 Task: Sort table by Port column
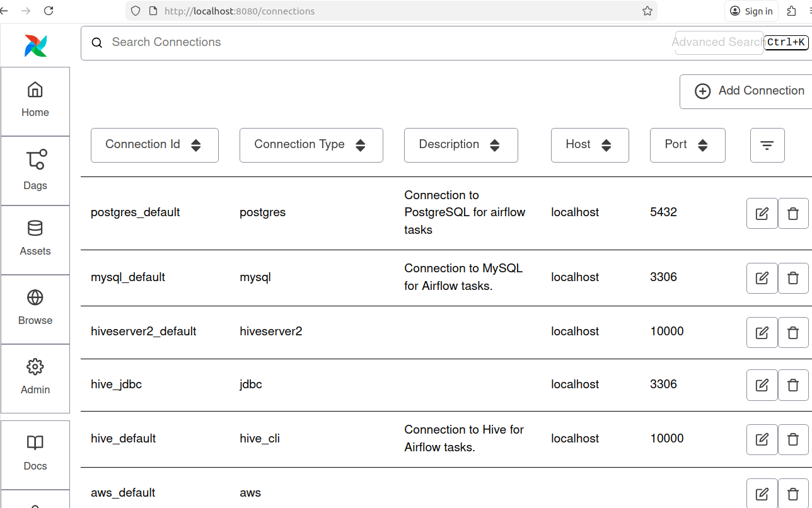[687, 145]
